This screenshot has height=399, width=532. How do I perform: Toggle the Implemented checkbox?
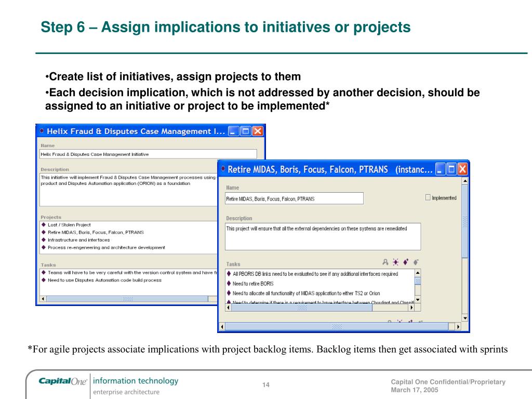428,197
